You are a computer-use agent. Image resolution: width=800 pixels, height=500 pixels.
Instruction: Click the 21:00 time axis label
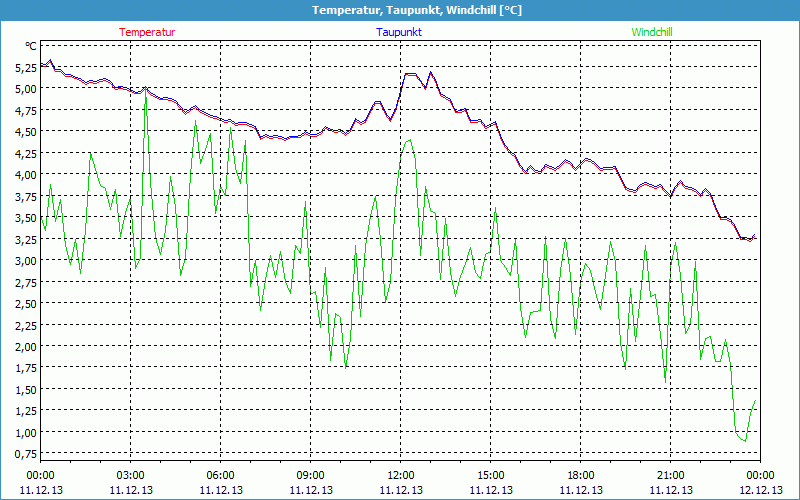pyautogui.click(x=671, y=475)
